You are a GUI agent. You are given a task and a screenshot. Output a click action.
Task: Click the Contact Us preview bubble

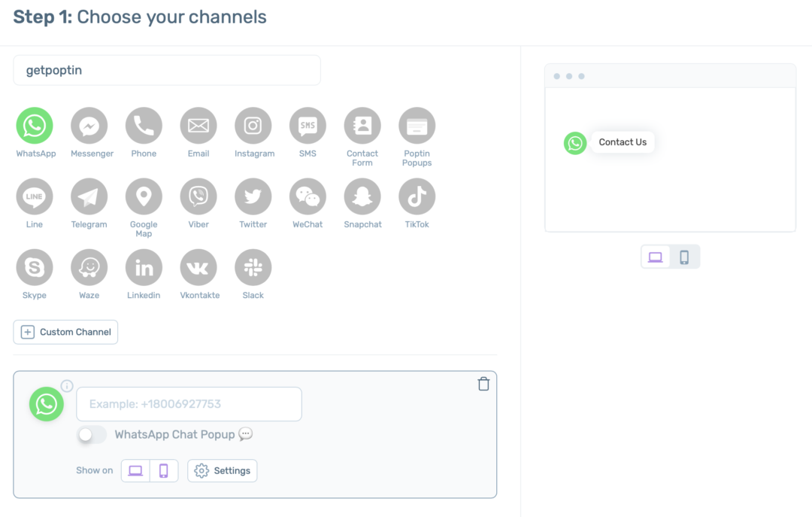[x=623, y=142]
